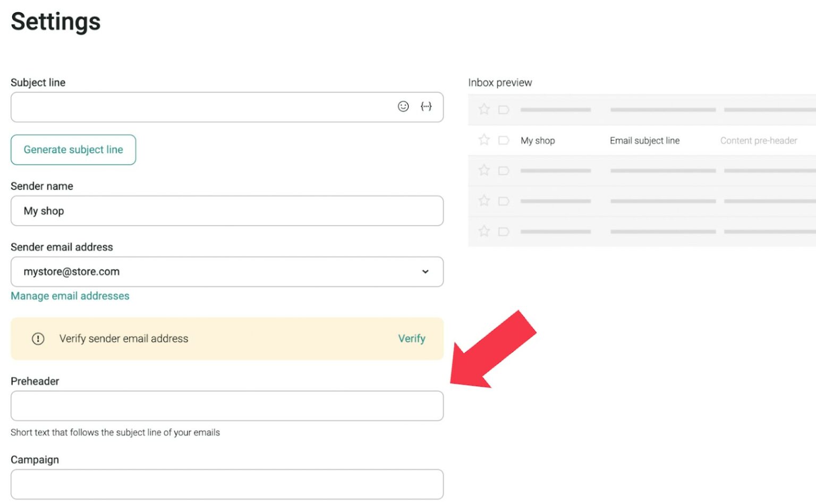Click the envelope icon beside My shop preview
The width and height of the screenshot is (816, 504).
click(x=504, y=140)
